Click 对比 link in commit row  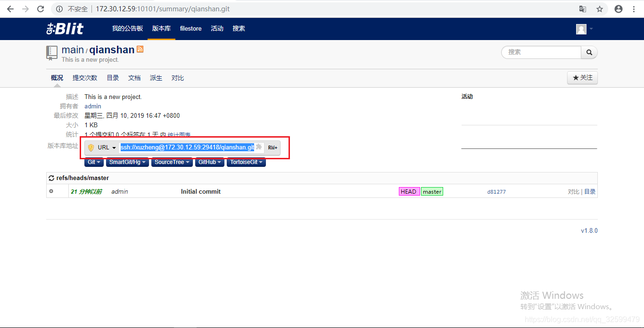573,192
